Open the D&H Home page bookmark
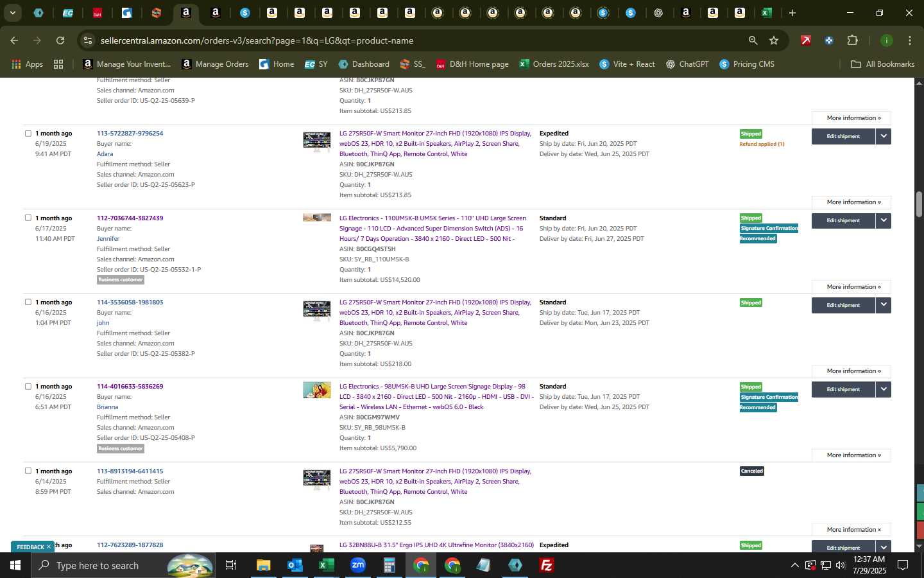The width and height of the screenshot is (924, 578). click(x=472, y=64)
